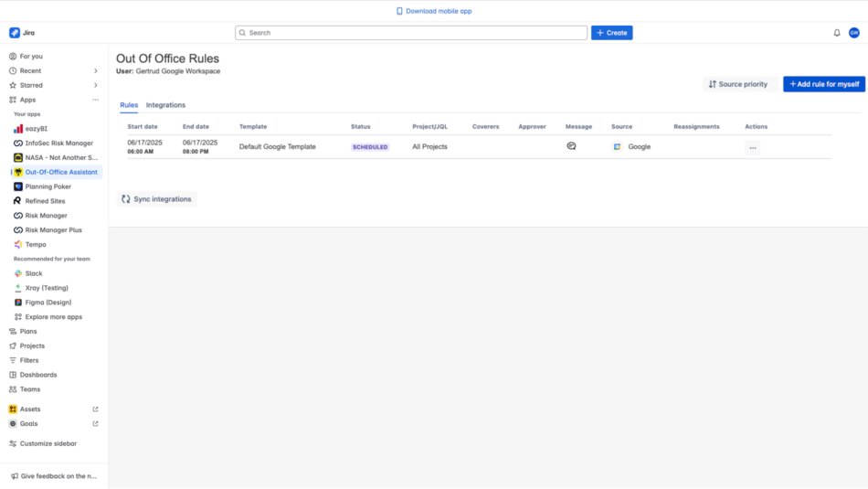Viewport: 868px width, 489px height.
Task: Open Planning Poker app
Action: [48, 186]
